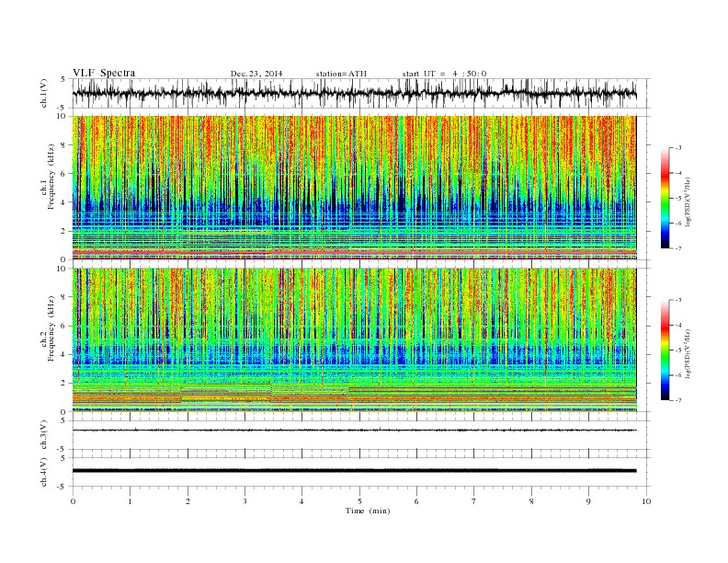This screenshot has height=563, width=728.
Task: Click the "ch.4(V)" axis label
Action: pyautogui.click(x=44, y=472)
